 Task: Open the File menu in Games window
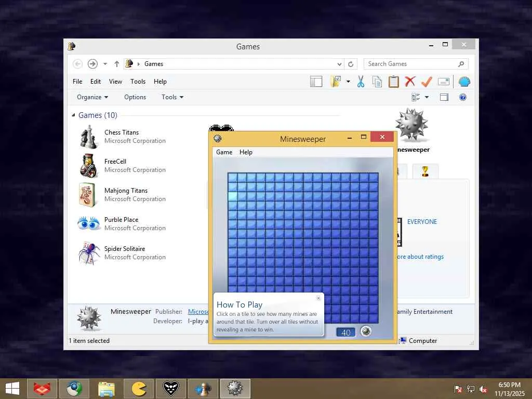[77, 82]
